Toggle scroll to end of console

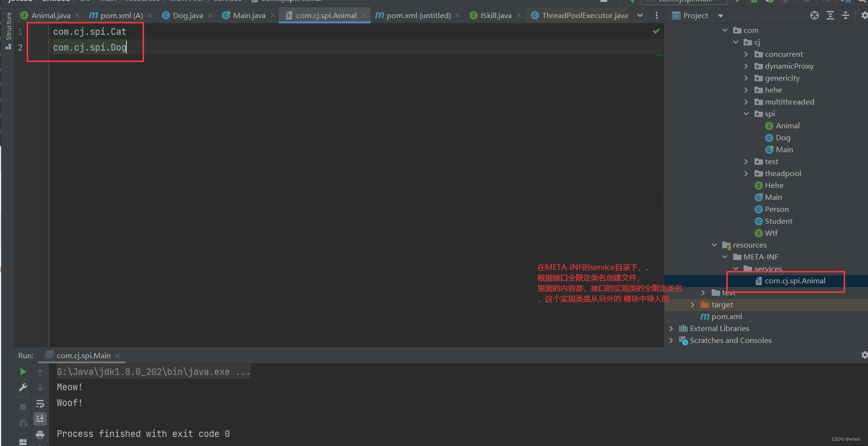pos(40,419)
